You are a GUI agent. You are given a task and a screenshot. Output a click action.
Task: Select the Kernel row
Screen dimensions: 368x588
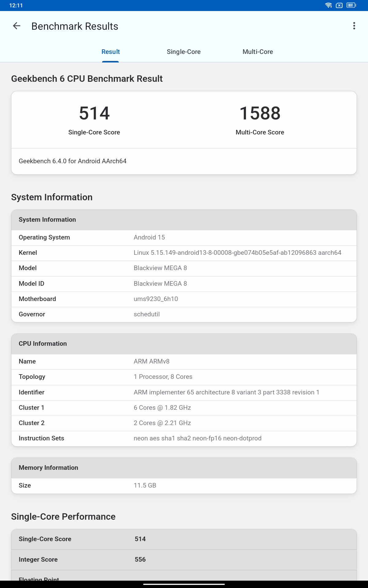pyautogui.click(x=184, y=253)
